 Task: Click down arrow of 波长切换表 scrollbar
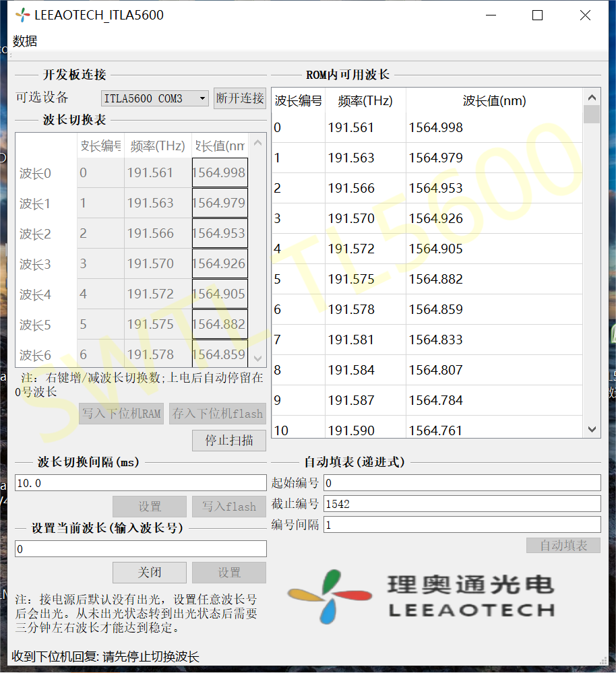[x=257, y=359]
